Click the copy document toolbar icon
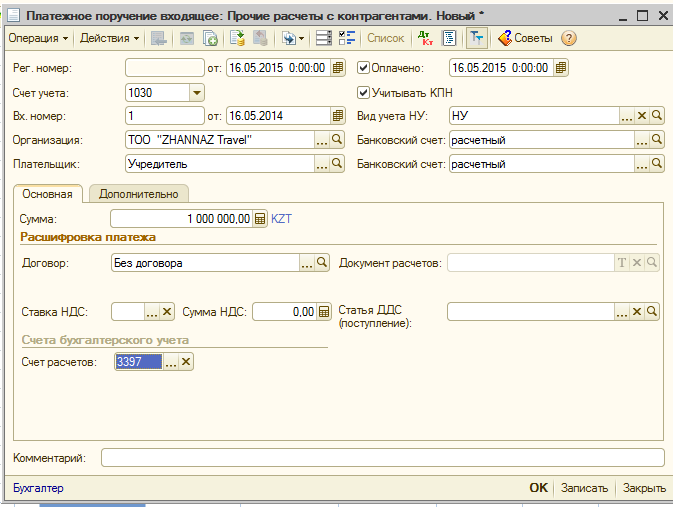Image resolution: width=673 pixels, height=507 pixels. point(210,38)
